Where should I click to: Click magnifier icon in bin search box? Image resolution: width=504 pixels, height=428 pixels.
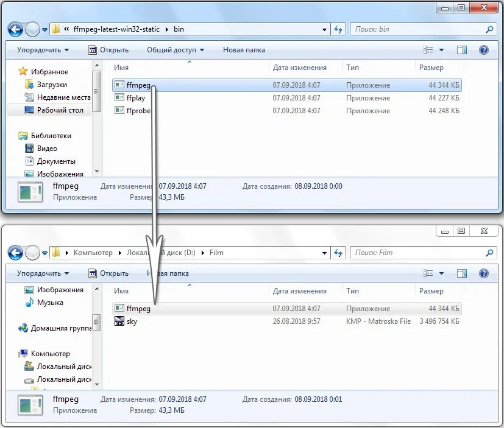click(x=489, y=29)
